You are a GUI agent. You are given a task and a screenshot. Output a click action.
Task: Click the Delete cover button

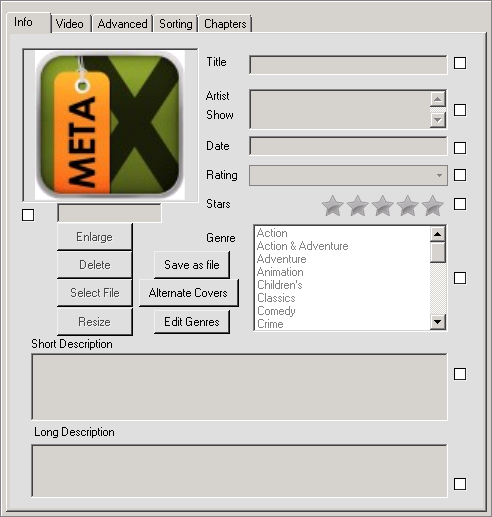[95, 265]
